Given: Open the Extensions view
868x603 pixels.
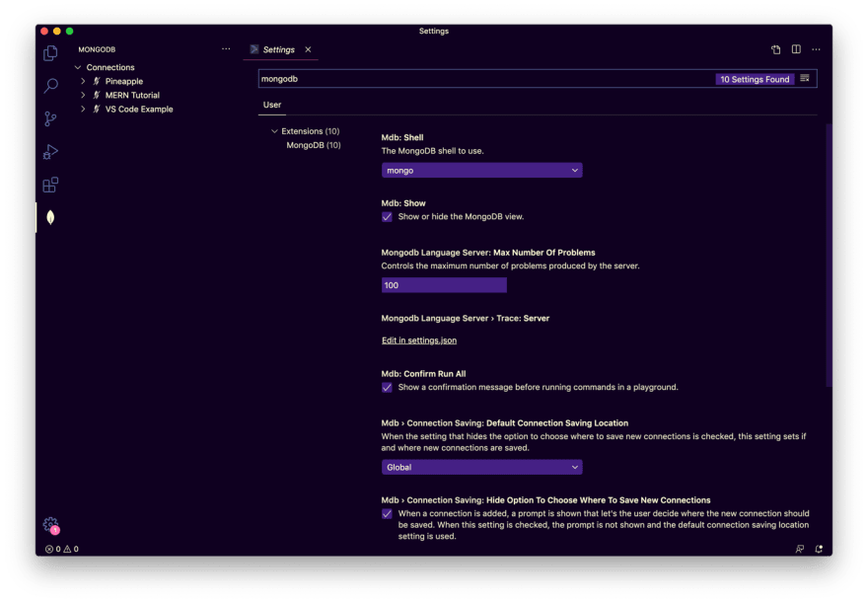Looking at the screenshot, I should (x=50, y=185).
